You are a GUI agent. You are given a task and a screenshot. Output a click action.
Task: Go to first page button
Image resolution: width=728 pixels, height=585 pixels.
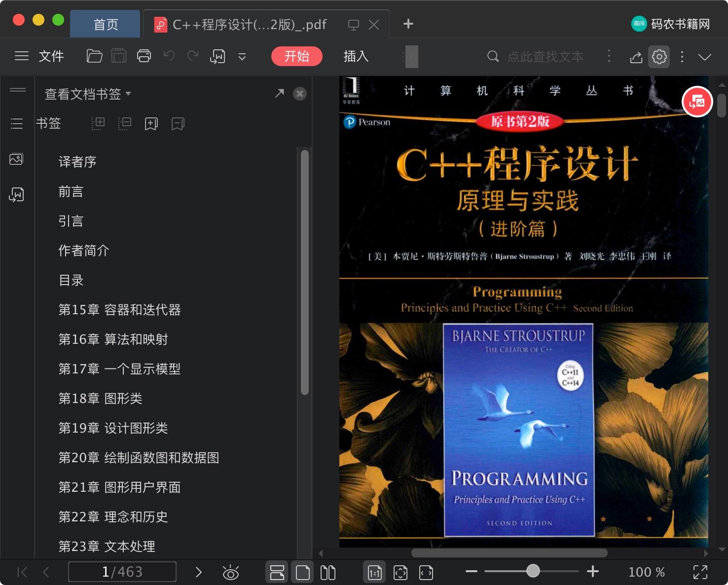point(22,572)
